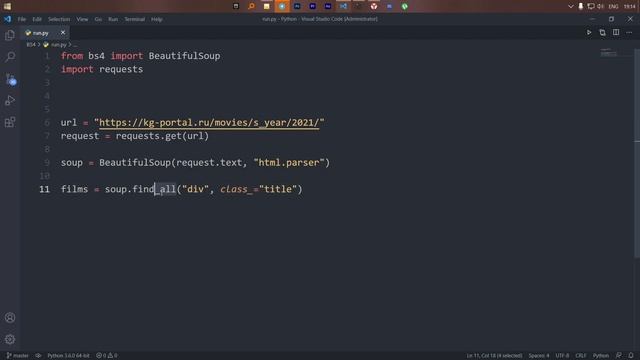640x360 pixels.
Task: Open the Help menu
Action: point(157,19)
